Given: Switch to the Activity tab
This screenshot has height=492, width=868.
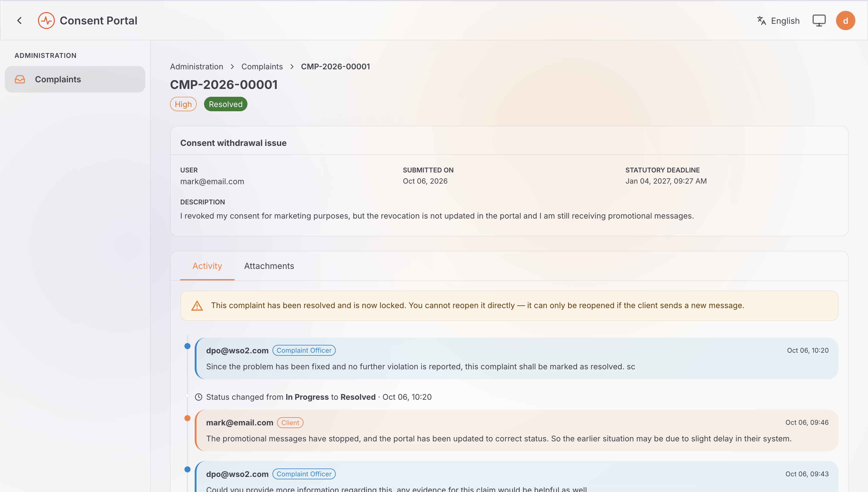Looking at the screenshot, I should (x=207, y=266).
